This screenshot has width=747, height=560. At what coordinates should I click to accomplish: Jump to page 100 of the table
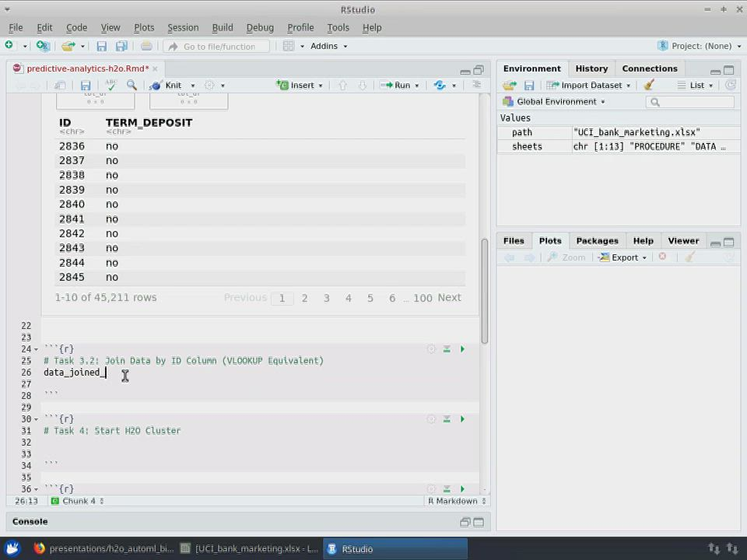click(423, 298)
